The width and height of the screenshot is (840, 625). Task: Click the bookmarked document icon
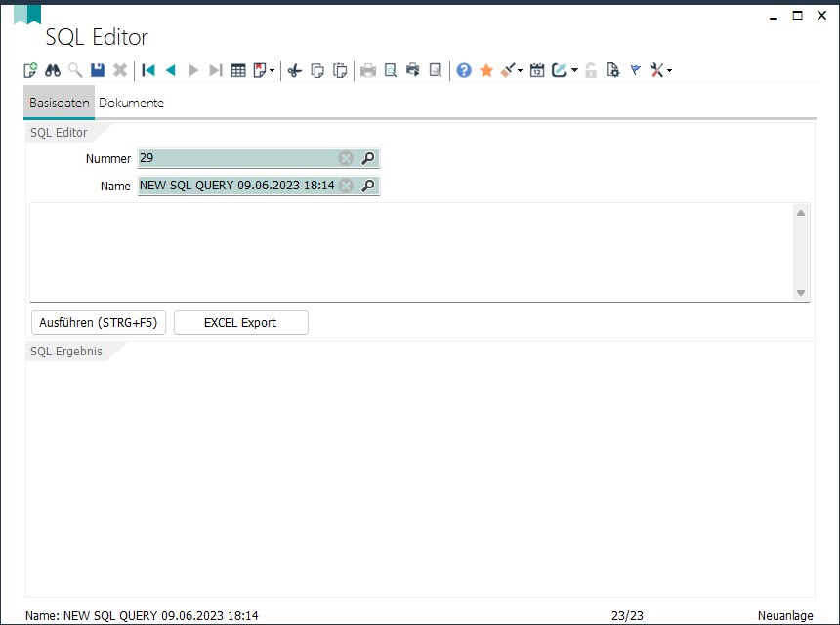coord(260,70)
